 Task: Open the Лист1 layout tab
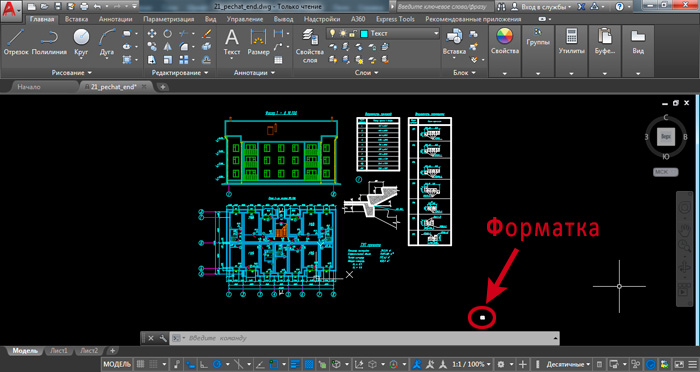coord(59,351)
